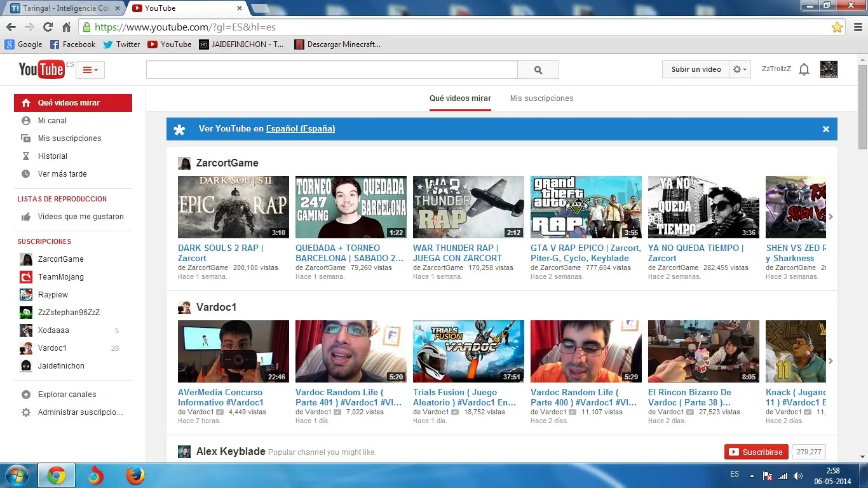Viewport: 868px width, 488px height.
Task: Click Subir un video button
Action: tap(696, 69)
